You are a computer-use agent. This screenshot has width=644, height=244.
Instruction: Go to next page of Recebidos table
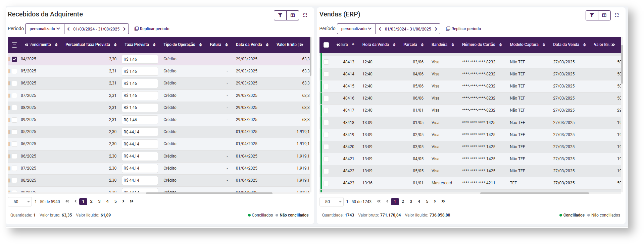[123, 201]
